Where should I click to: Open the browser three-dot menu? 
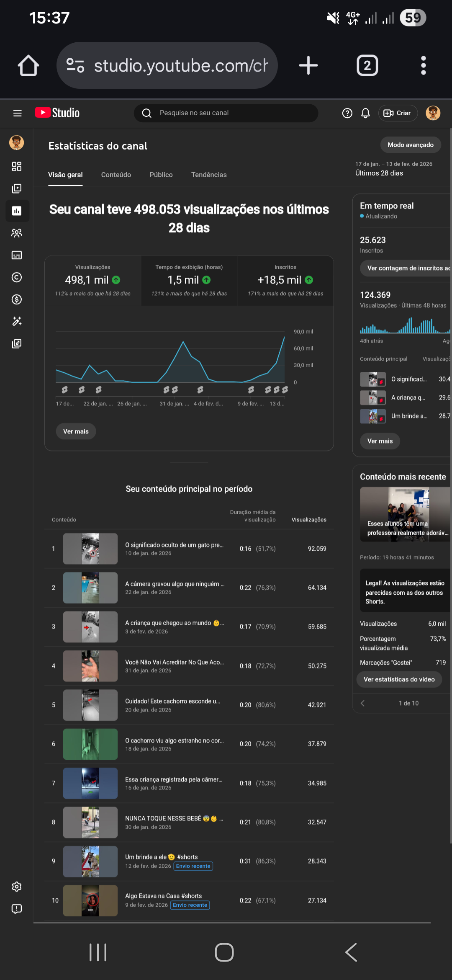(424, 66)
